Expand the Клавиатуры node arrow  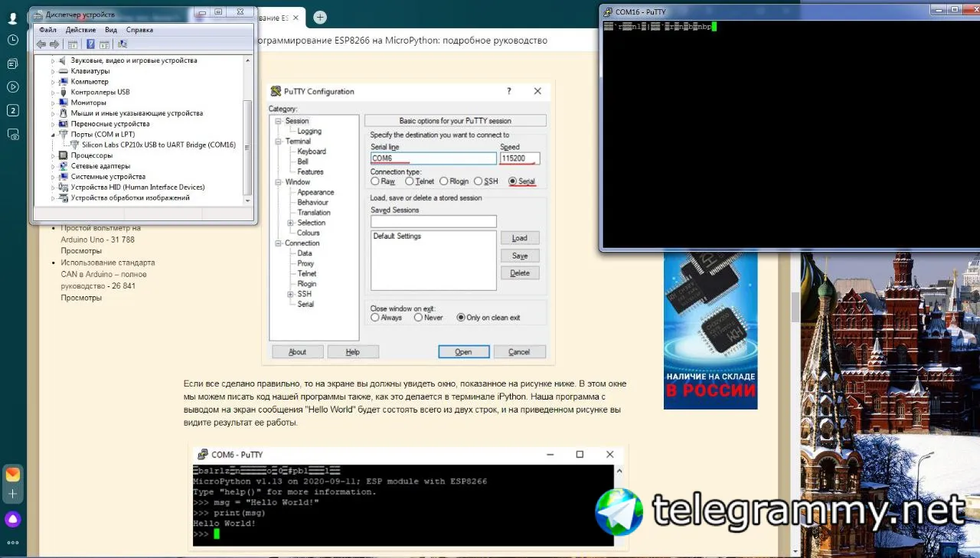click(54, 71)
